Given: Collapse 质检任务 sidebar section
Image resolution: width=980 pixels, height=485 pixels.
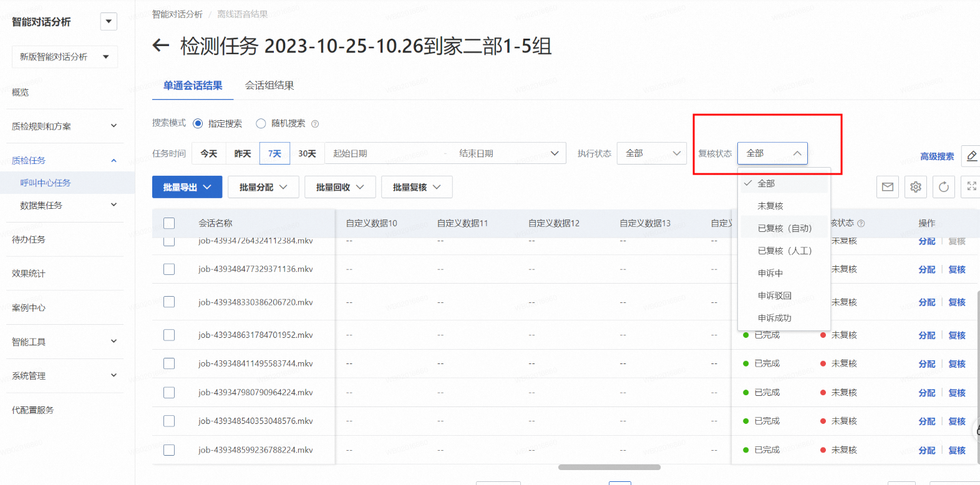Looking at the screenshot, I should tap(114, 160).
